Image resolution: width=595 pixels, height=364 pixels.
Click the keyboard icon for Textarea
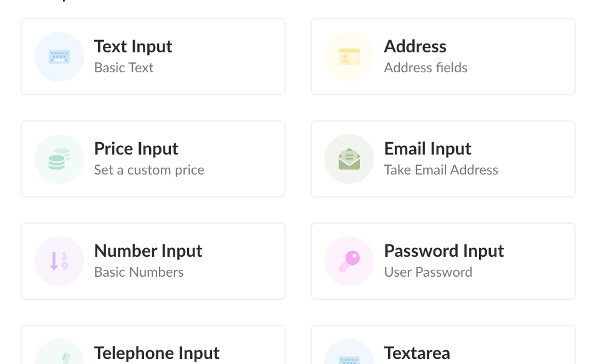tap(349, 360)
